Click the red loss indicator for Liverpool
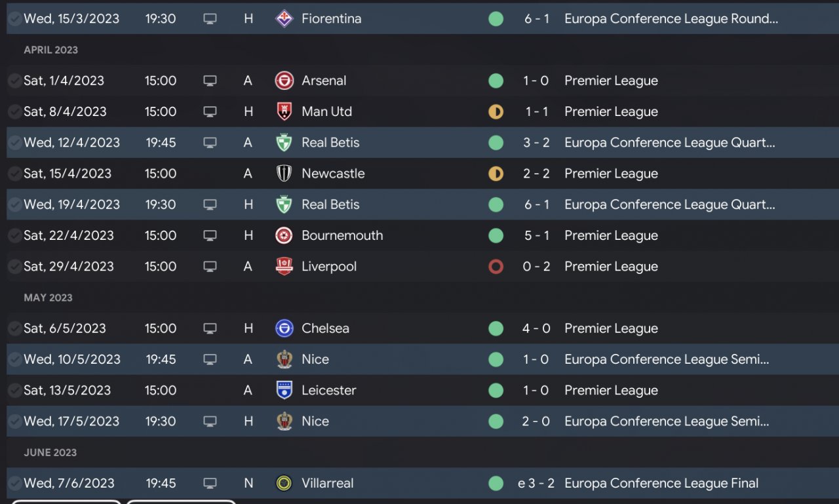Image resolution: width=839 pixels, height=504 pixels. click(496, 267)
